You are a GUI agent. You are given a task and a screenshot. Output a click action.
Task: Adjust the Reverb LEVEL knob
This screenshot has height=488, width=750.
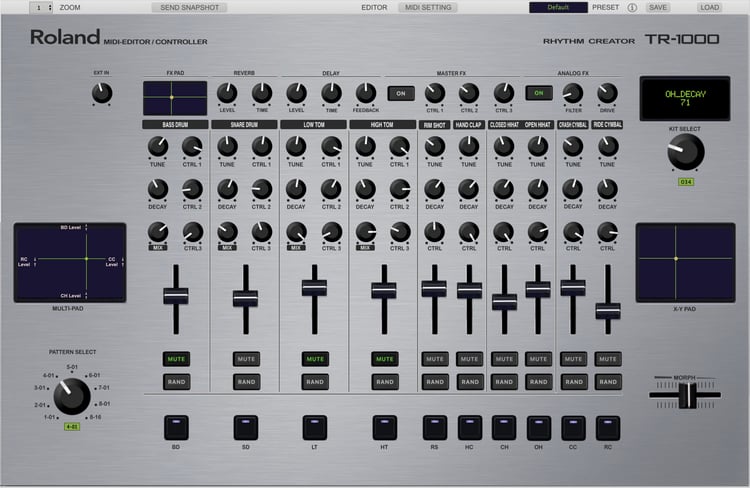tap(227, 93)
